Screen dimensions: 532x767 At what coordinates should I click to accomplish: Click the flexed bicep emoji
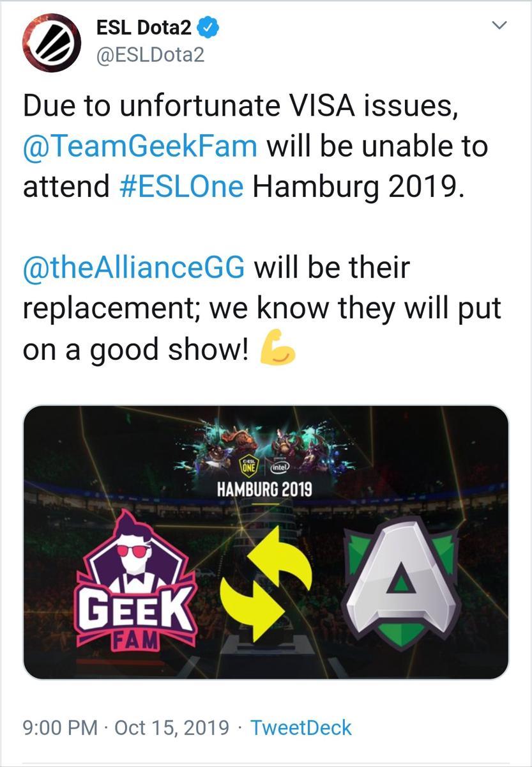pos(277,350)
